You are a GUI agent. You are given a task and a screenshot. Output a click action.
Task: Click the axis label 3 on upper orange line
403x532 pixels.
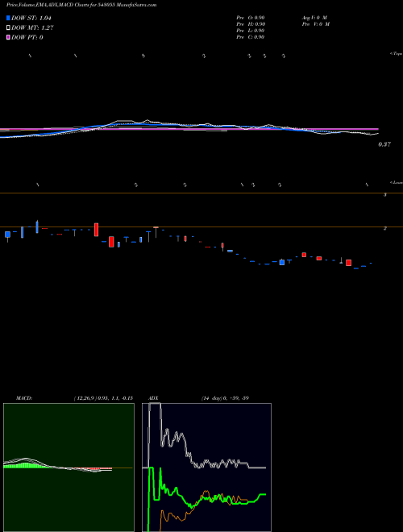(385, 195)
